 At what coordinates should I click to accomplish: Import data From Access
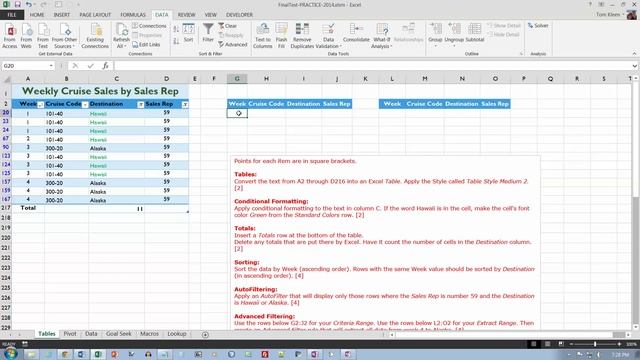10,36
